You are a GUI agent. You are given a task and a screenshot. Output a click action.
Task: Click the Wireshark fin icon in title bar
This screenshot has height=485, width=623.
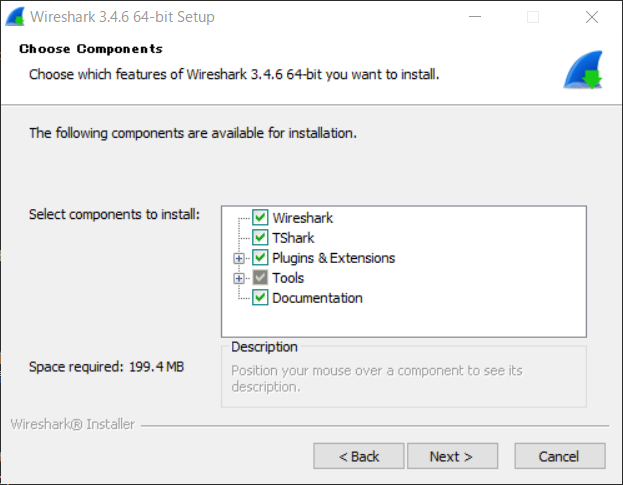(15, 17)
